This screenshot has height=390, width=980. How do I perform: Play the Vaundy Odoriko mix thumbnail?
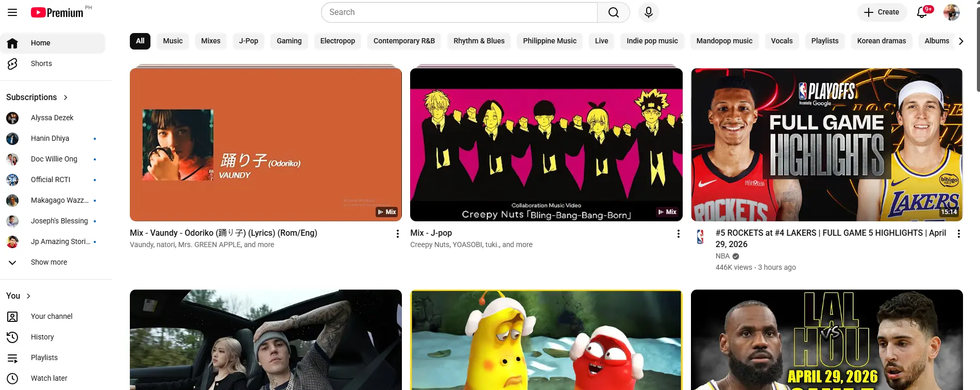coord(266,144)
